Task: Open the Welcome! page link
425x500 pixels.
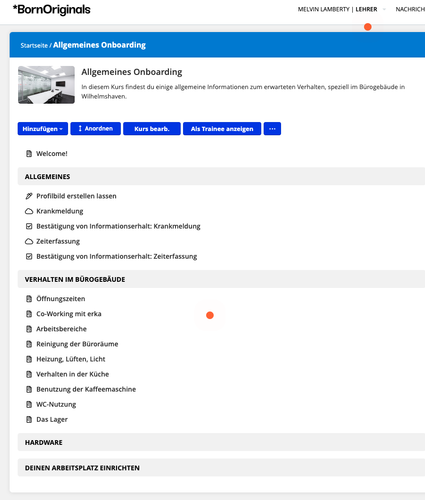Action: click(52, 154)
